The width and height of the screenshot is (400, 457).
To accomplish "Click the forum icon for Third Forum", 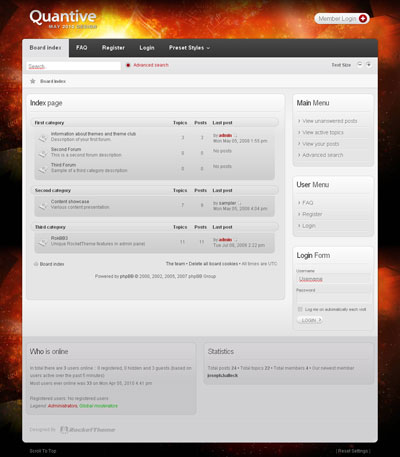I will click(43, 169).
